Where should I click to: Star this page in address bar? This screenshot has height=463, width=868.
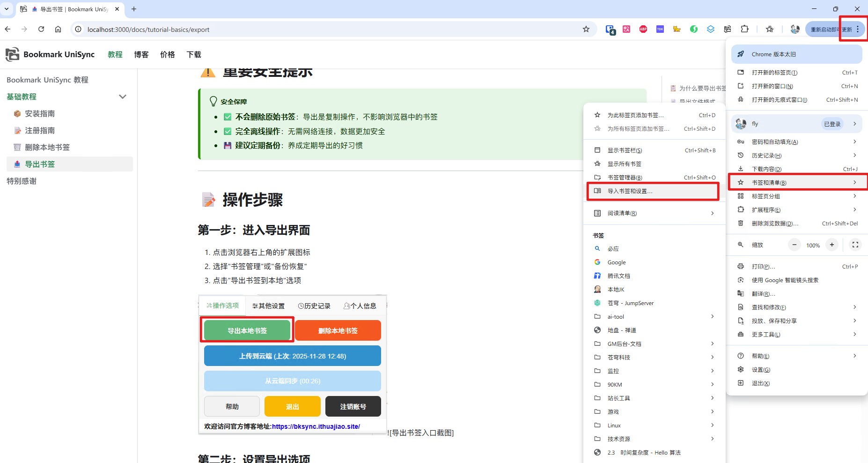(x=586, y=29)
